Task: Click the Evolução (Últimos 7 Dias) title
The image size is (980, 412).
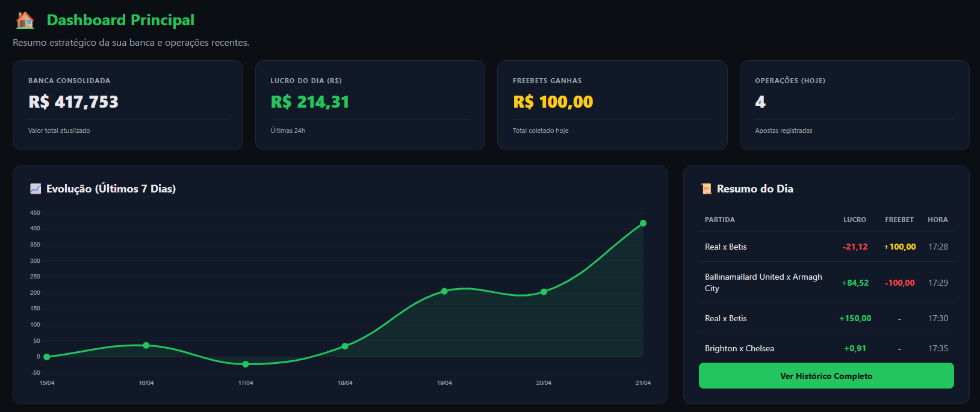Action: (x=111, y=189)
